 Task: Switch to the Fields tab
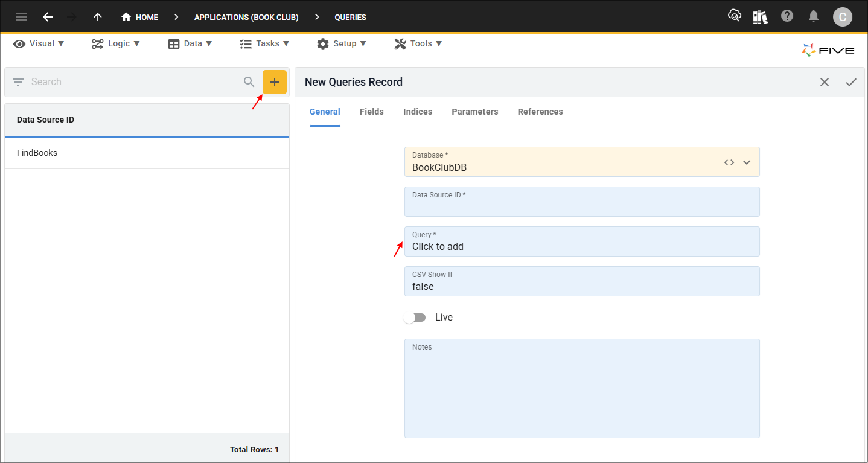pos(372,112)
